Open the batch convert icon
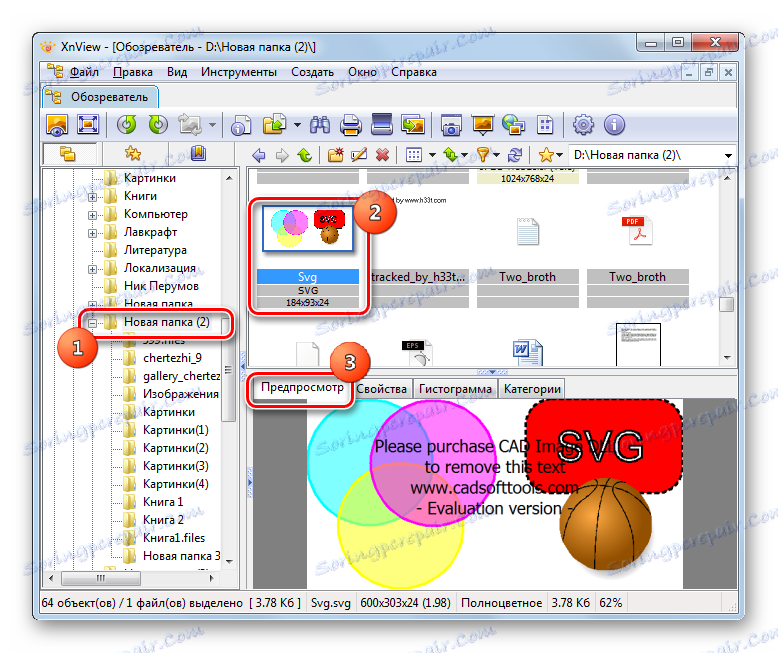The width and height of the screenshot is (778, 653). (x=274, y=125)
